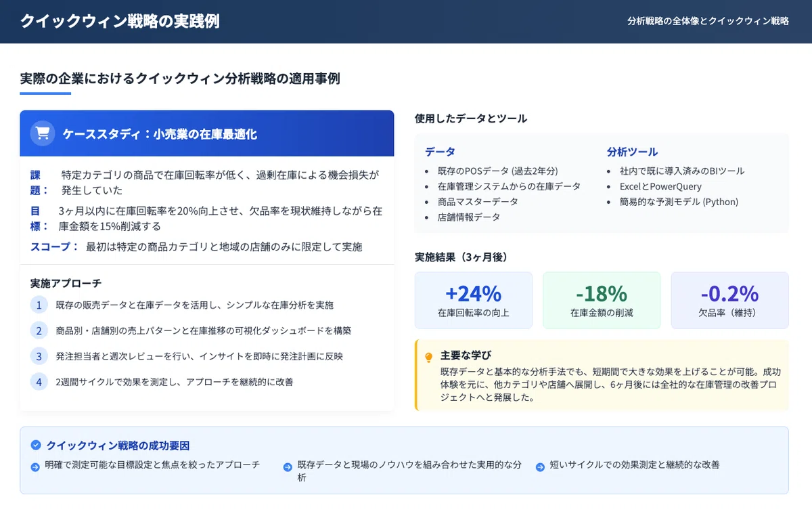Image resolution: width=812 pixels, height=518 pixels.
Task: Click the 主要な学び heading
Action: pyautogui.click(x=466, y=355)
